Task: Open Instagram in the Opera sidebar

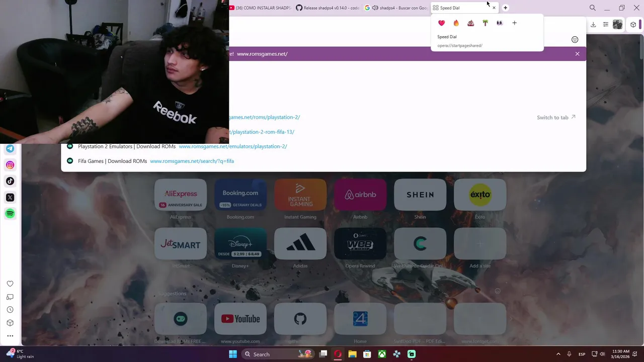Action: click(10, 165)
